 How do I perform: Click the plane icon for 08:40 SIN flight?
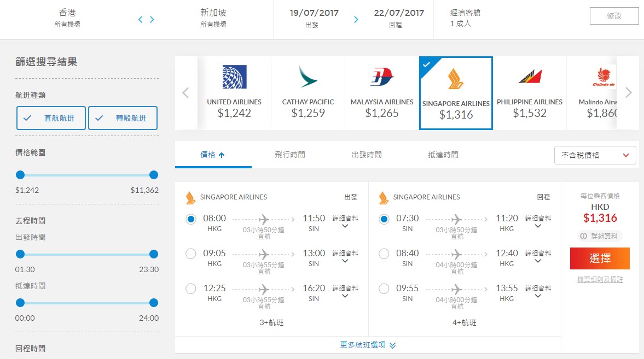(x=456, y=254)
